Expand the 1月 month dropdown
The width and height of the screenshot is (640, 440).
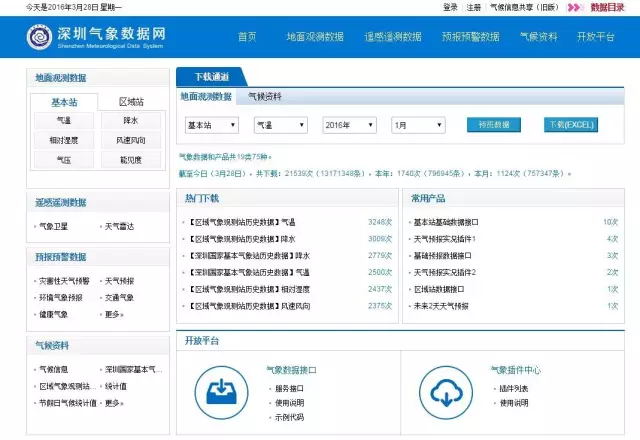[x=416, y=125]
